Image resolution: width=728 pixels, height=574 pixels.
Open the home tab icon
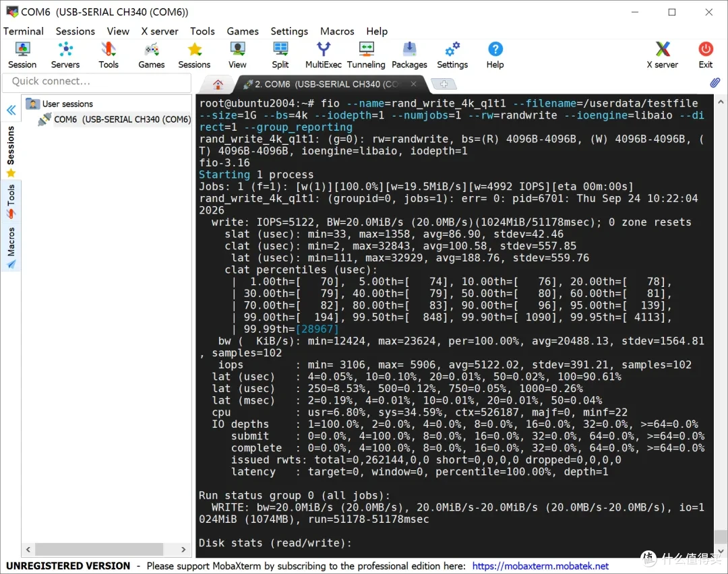218,84
